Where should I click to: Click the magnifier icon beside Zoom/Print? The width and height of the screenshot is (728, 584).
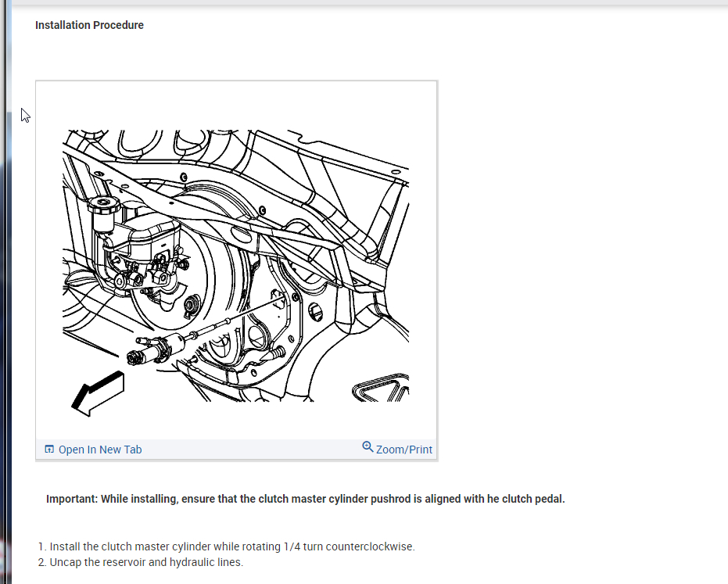[368, 446]
